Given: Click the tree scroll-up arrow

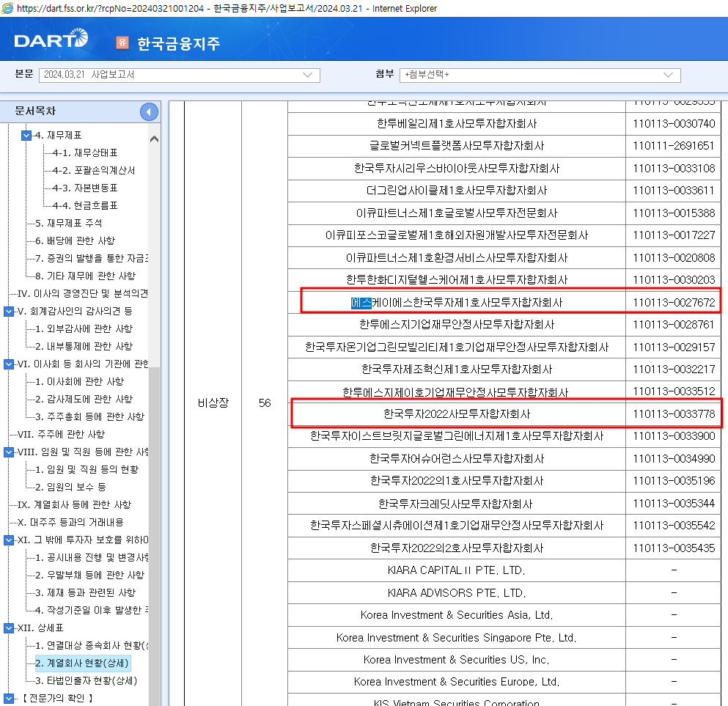Looking at the screenshot, I should click(155, 139).
